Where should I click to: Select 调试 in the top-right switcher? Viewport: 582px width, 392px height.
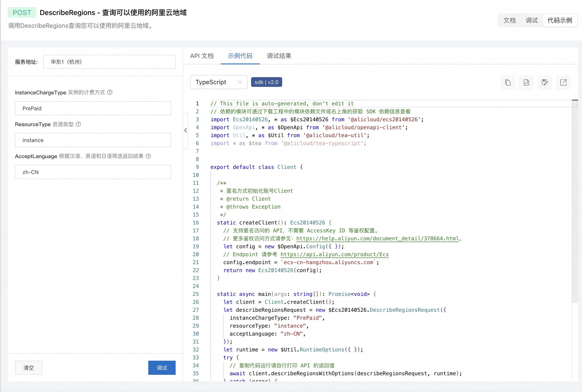coord(531,20)
